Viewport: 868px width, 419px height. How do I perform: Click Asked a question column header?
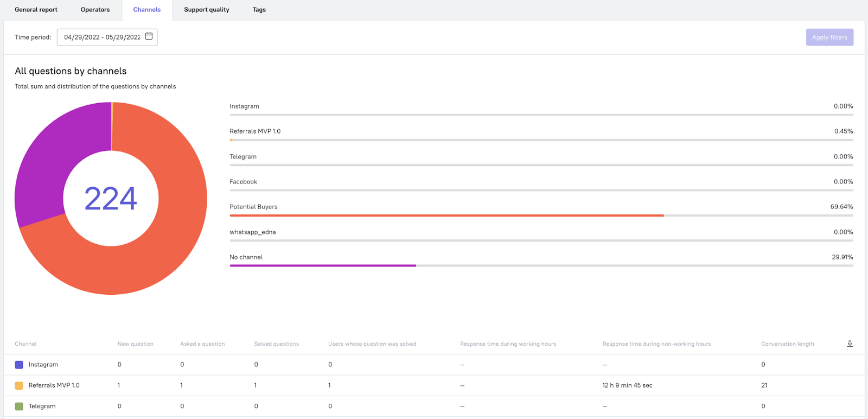coord(202,344)
